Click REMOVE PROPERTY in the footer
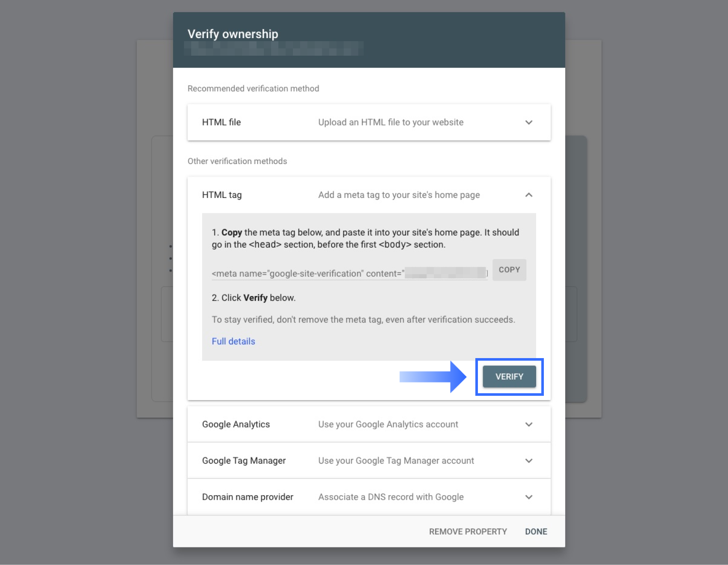This screenshot has width=728, height=565. (468, 532)
